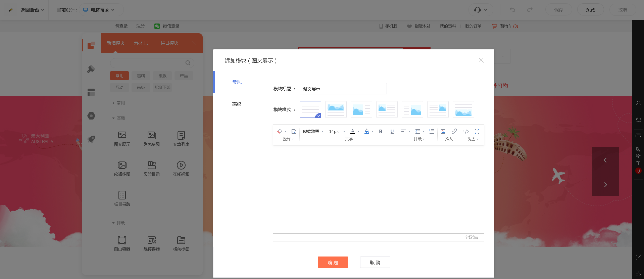Viewport: 644px width, 279px height.
Task: Toggle underline formatting in editor
Action: coord(392,131)
